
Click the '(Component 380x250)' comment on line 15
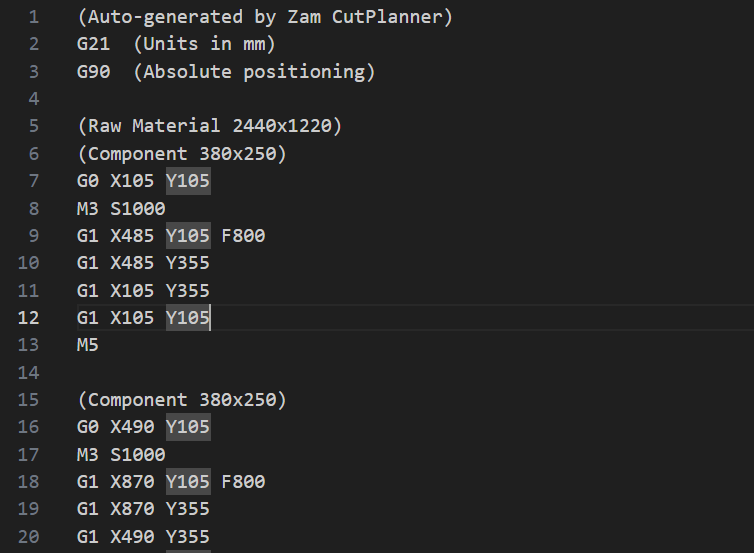pyautogui.click(x=181, y=400)
